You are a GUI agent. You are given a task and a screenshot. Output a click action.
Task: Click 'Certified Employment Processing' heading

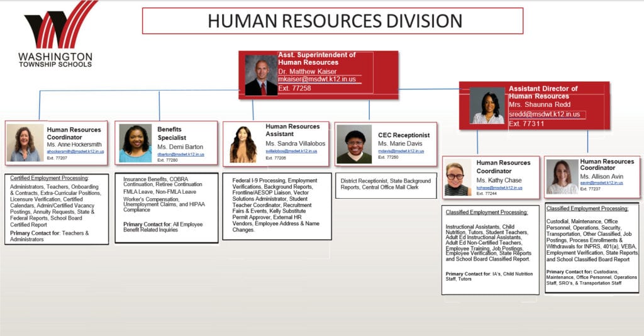pos(49,178)
